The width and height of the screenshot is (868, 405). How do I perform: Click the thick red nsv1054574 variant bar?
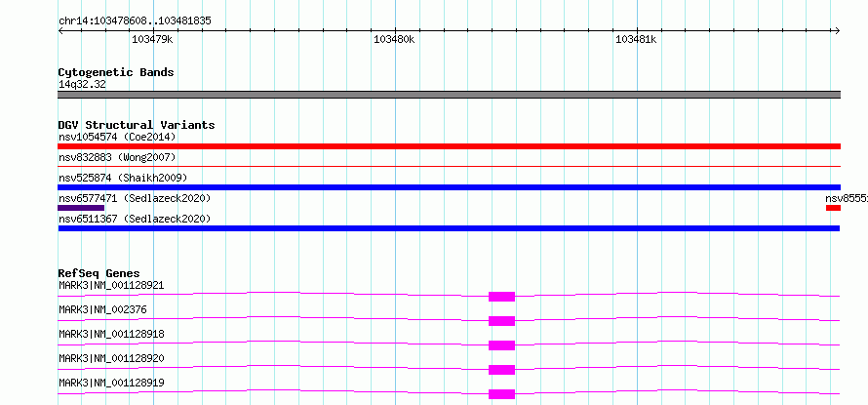click(449, 146)
